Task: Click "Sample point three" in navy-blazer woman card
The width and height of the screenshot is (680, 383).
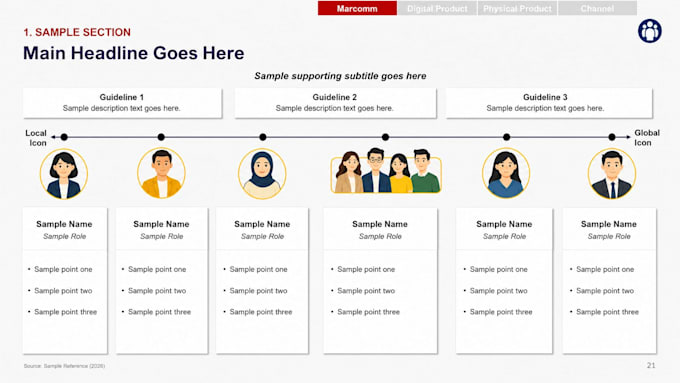Action: [65, 312]
